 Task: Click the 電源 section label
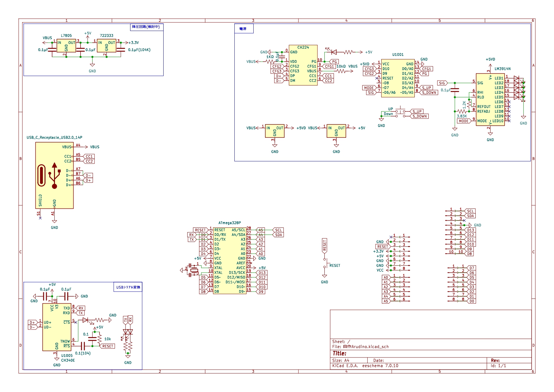pos(244,29)
